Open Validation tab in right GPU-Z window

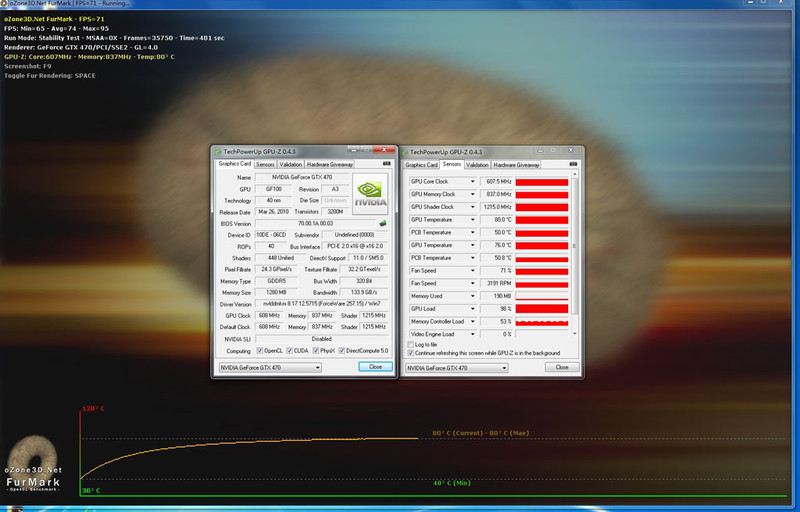point(477,165)
